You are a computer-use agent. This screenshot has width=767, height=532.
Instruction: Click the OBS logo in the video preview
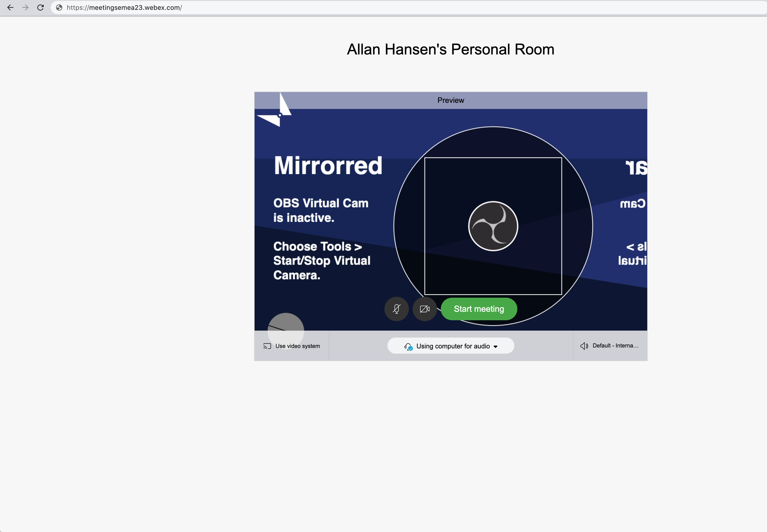(493, 226)
